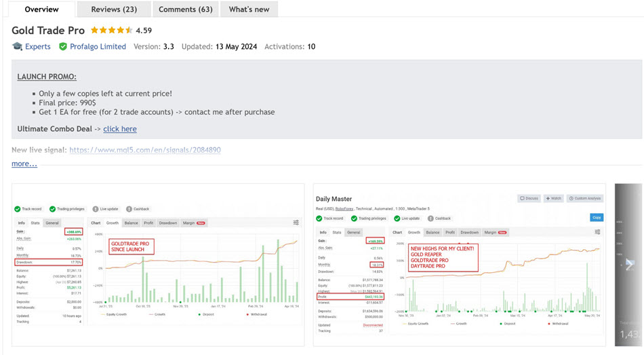
Task: Click the 'Get 1 EA for free' line
Action: tap(157, 112)
